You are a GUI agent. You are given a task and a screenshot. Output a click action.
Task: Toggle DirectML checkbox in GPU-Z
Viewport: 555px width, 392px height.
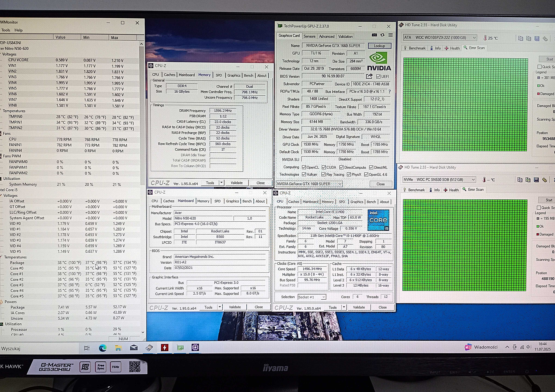(x=371, y=167)
